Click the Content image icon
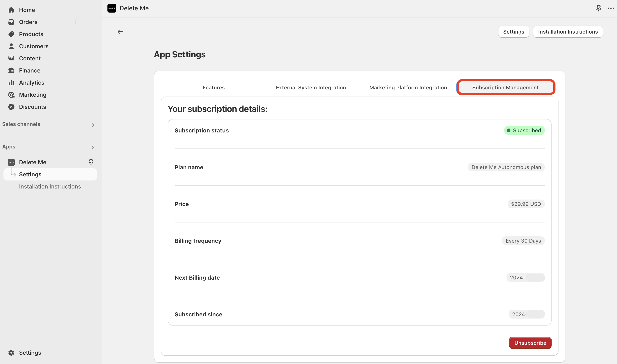The width and height of the screenshot is (617, 364). (x=11, y=58)
